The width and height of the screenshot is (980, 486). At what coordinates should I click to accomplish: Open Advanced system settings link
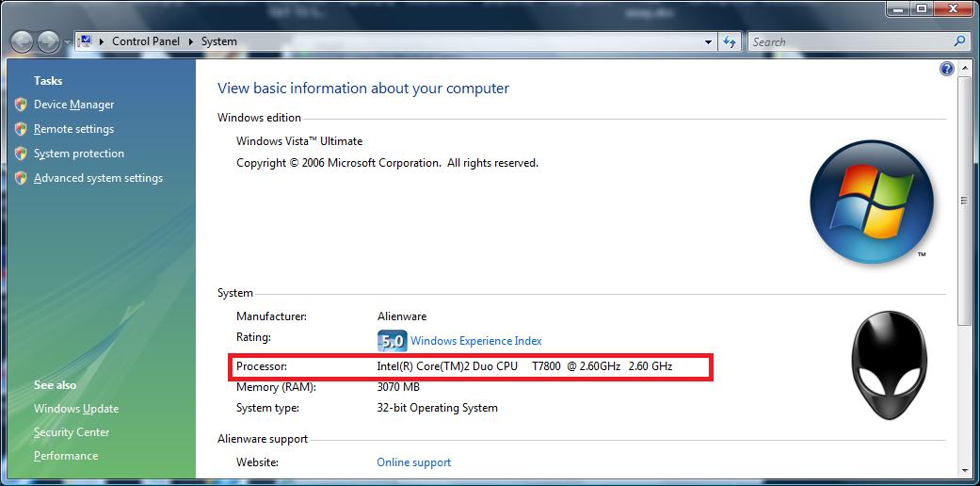(x=98, y=178)
